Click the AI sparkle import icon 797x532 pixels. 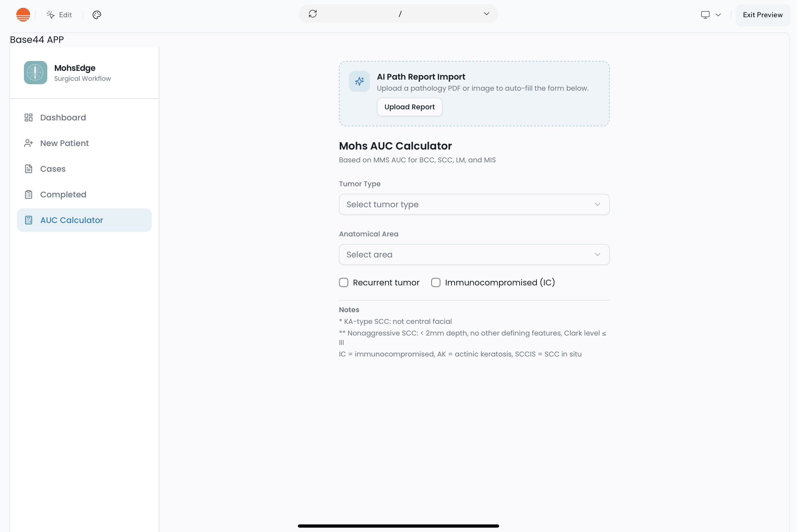(359, 81)
